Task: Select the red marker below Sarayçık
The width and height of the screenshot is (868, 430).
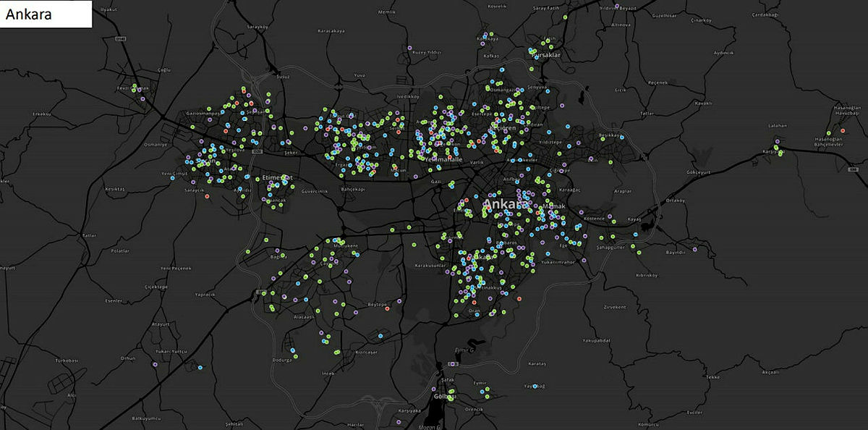Action: (x=207, y=196)
